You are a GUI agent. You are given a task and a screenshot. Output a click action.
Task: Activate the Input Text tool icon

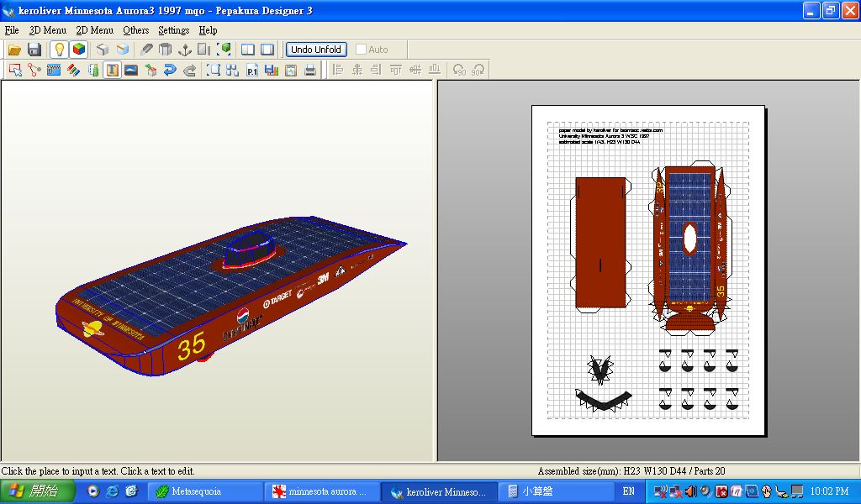112,71
